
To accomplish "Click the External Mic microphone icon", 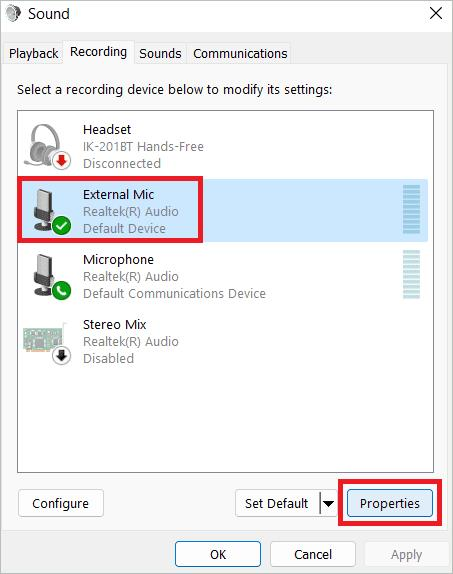I will click(x=48, y=211).
